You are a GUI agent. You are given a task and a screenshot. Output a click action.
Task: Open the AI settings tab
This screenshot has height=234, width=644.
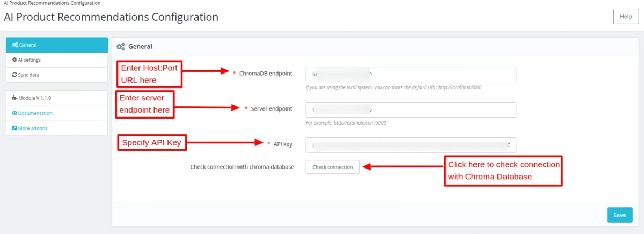click(30, 60)
